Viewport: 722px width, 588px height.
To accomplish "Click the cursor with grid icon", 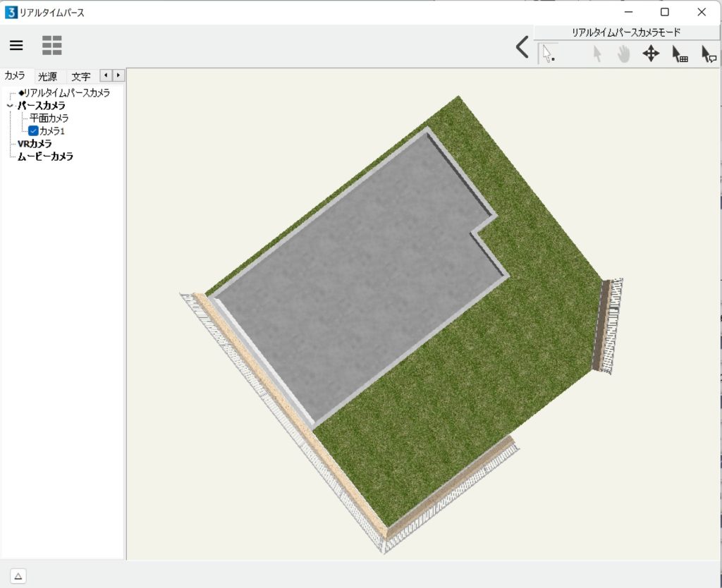I will pyautogui.click(x=679, y=54).
